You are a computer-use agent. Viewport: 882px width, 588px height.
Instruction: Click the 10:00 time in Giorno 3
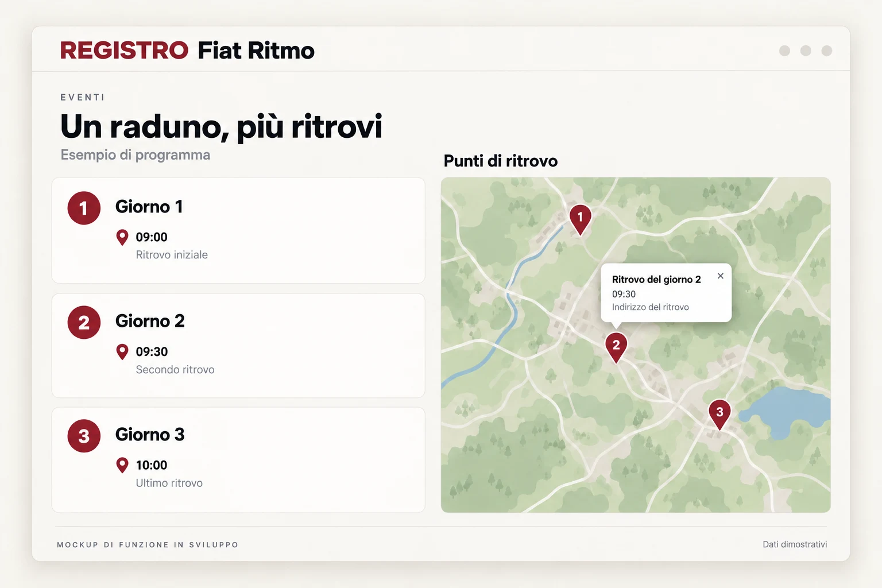(x=152, y=466)
